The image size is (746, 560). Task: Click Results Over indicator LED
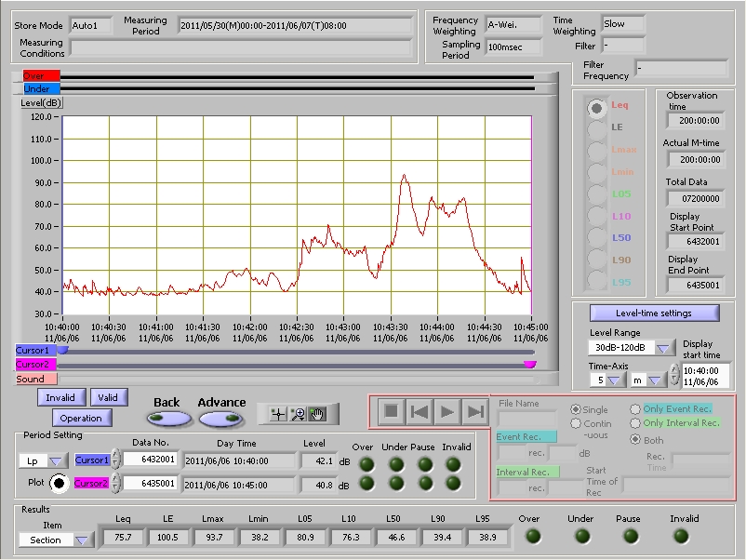(533, 536)
